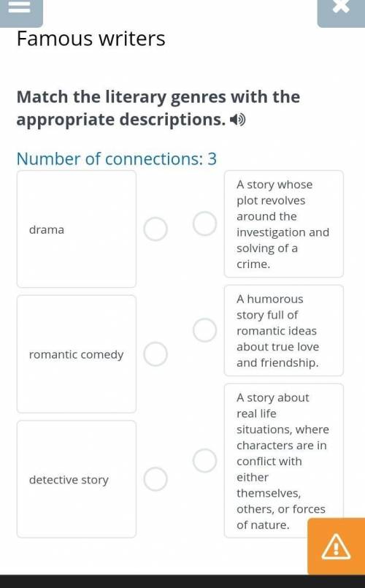Click the drama genre card
This screenshot has width=365, height=588.
coord(77,229)
